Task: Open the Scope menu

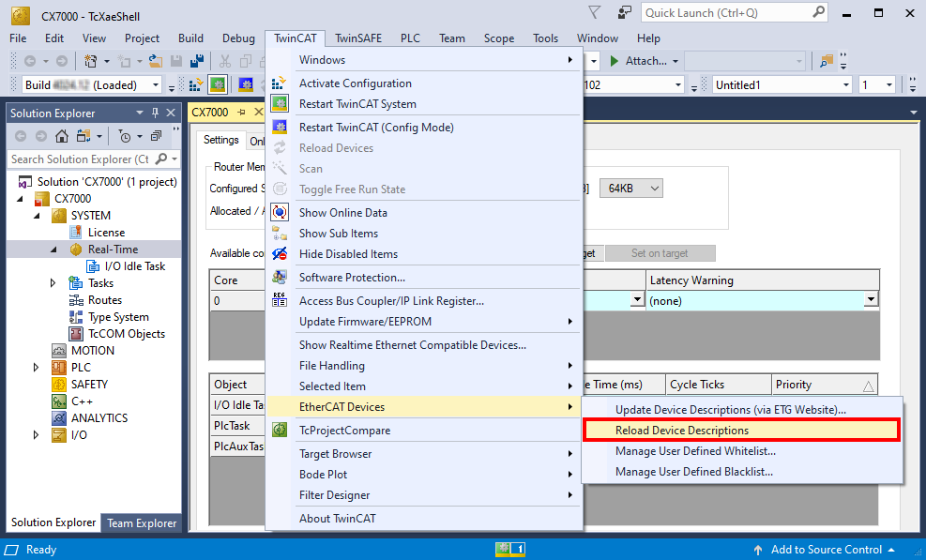Action: 499,38
